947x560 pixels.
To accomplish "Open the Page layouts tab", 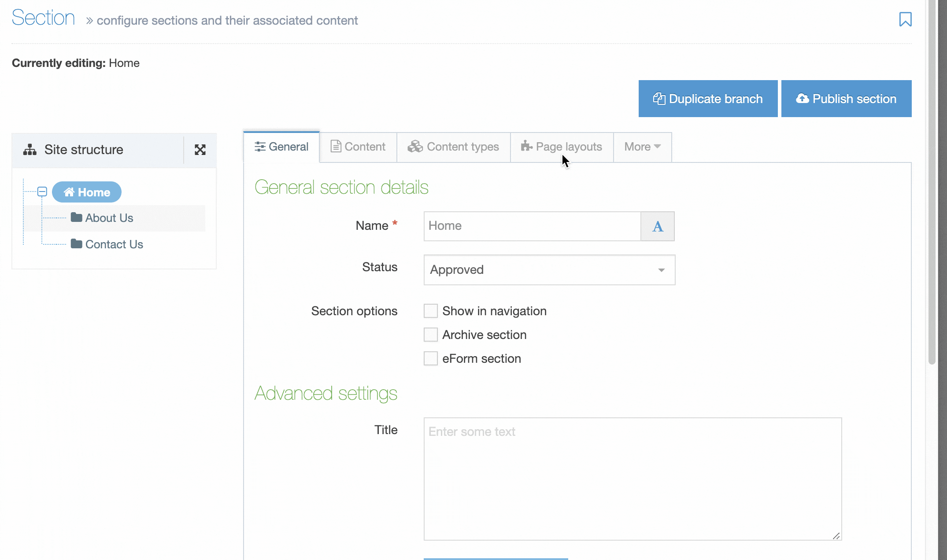I will tap(562, 147).
